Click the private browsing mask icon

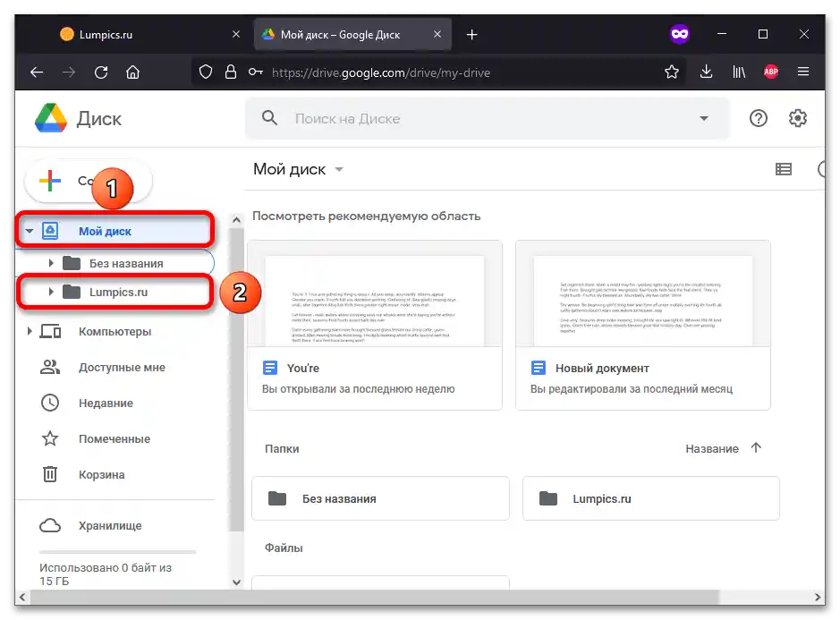680,34
